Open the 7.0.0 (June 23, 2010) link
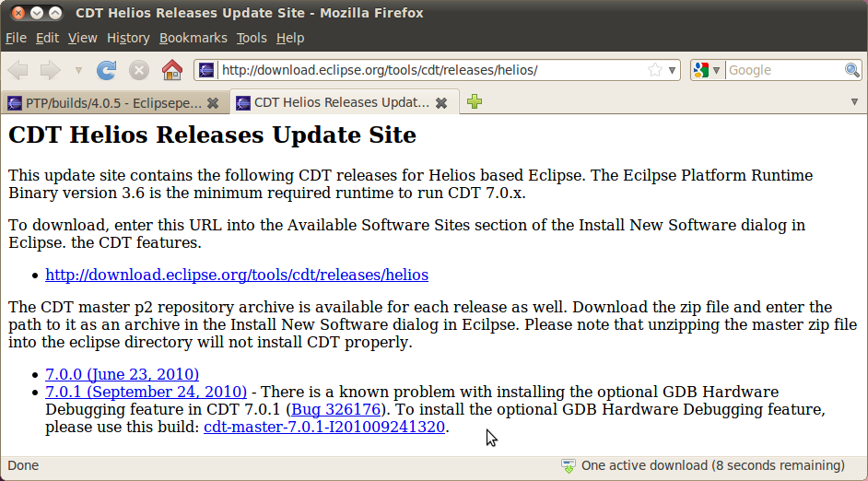This screenshot has height=481, width=868. coord(123,375)
